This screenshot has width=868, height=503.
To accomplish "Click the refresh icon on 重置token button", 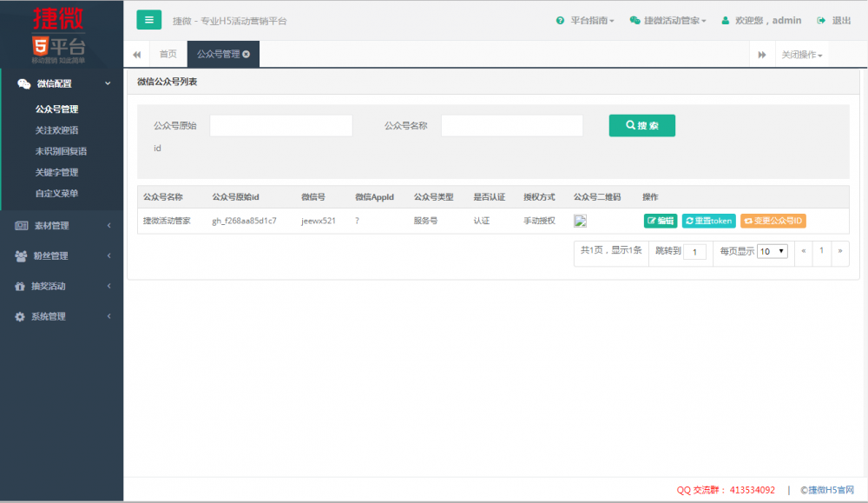I will (x=688, y=221).
